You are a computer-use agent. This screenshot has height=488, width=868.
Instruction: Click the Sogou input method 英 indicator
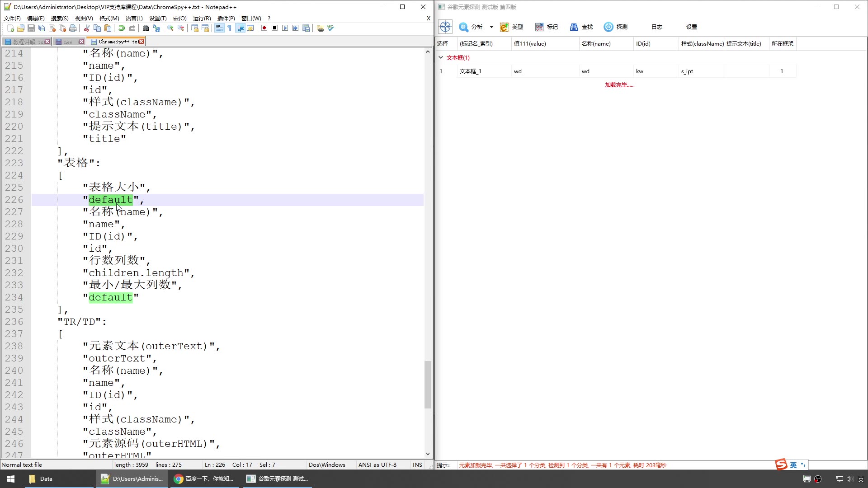[793, 465]
